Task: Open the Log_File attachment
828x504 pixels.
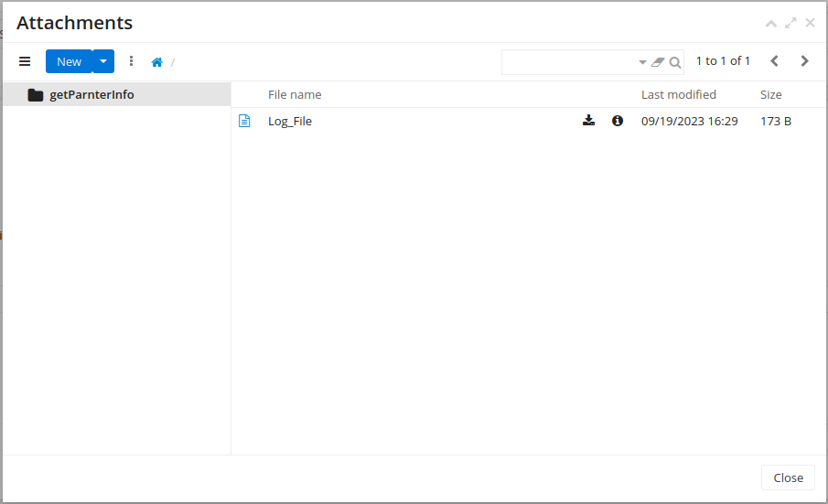Action: (290, 121)
